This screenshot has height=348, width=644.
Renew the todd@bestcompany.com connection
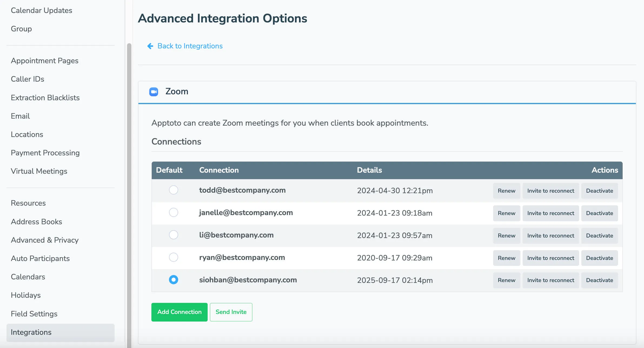tap(506, 190)
